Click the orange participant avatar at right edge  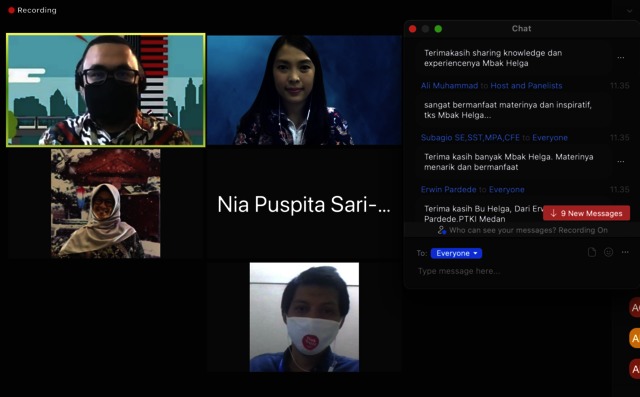pyautogui.click(x=635, y=338)
